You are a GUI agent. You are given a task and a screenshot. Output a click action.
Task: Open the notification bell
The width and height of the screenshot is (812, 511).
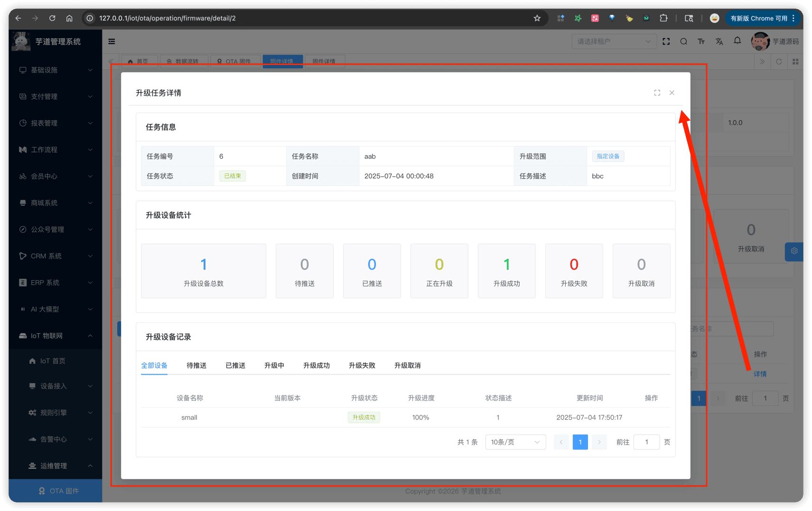point(737,41)
